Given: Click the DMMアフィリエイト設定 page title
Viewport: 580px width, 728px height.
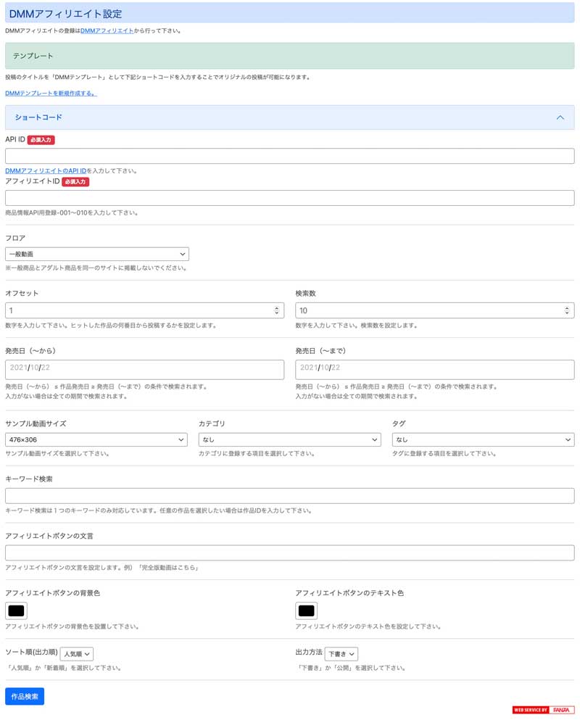Looking at the screenshot, I should click(65, 14).
